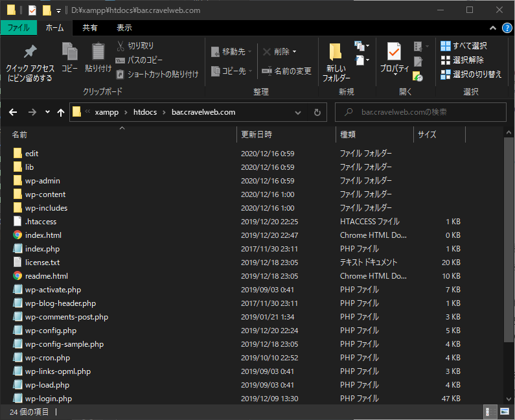515x420 pixels.
Task: Switch to the ホーム tab
Action: pyautogui.click(x=54, y=28)
